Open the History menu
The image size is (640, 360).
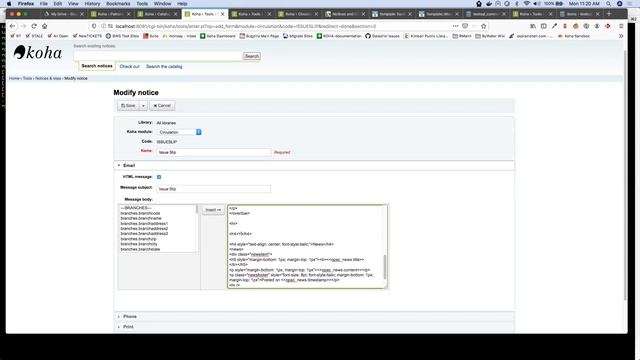pyautogui.click(x=92, y=4)
